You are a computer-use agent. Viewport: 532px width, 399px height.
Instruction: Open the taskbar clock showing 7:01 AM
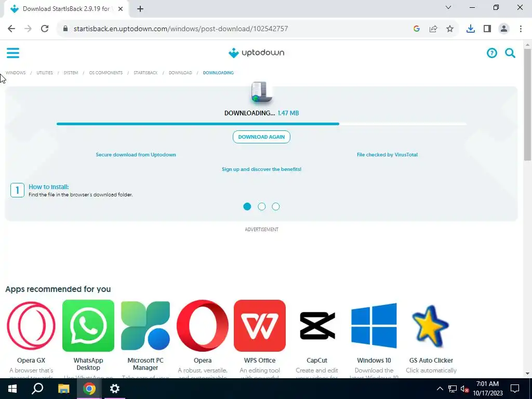(487, 389)
